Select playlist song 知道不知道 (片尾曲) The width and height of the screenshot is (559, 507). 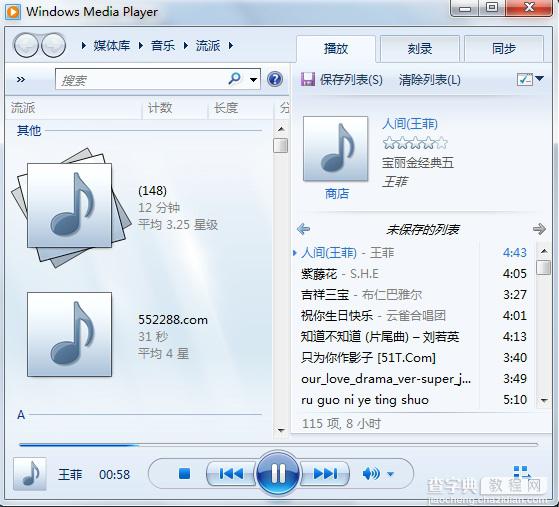click(414, 337)
